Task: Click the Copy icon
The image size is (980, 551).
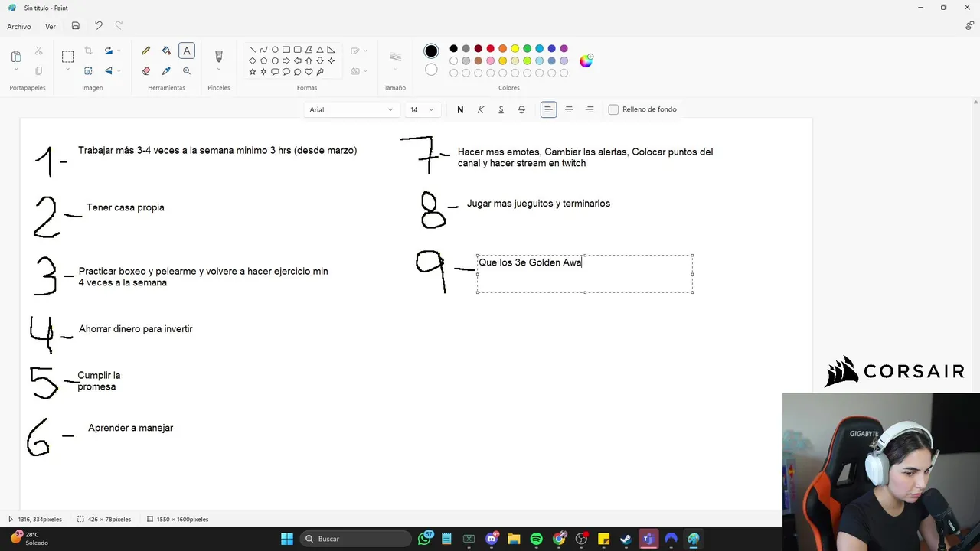Action: tap(38, 70)
